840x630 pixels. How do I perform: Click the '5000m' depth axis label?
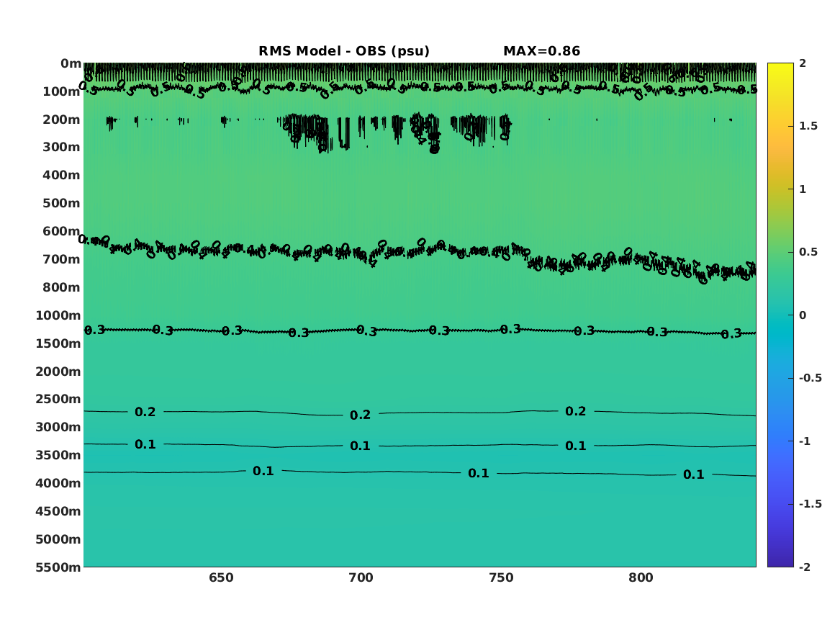pos(58,539)
